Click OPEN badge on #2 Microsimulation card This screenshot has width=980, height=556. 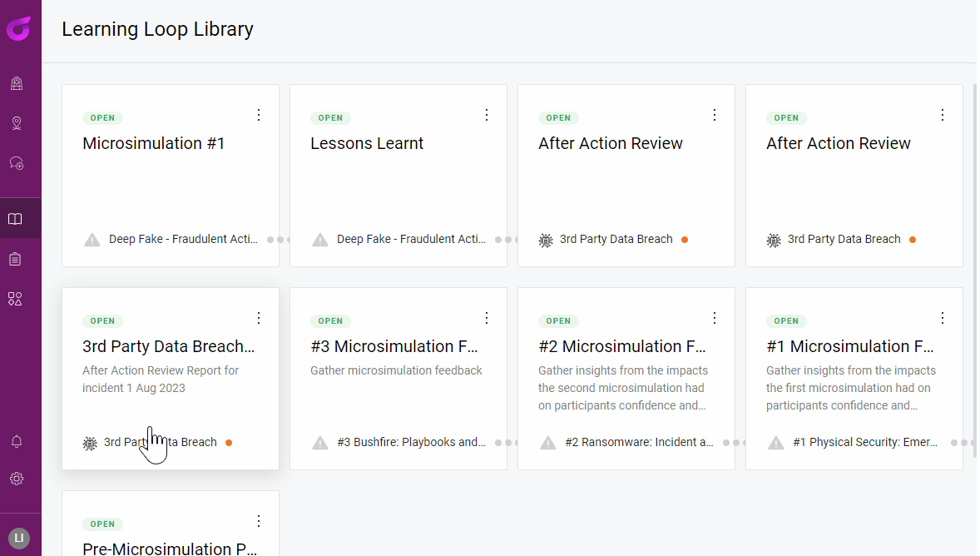click(558, 320)
